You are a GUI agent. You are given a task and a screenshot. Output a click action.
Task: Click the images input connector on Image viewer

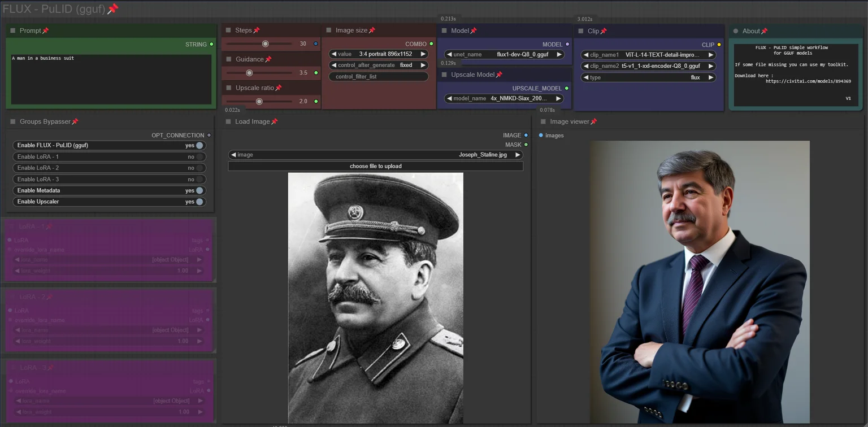click(541, 135)
